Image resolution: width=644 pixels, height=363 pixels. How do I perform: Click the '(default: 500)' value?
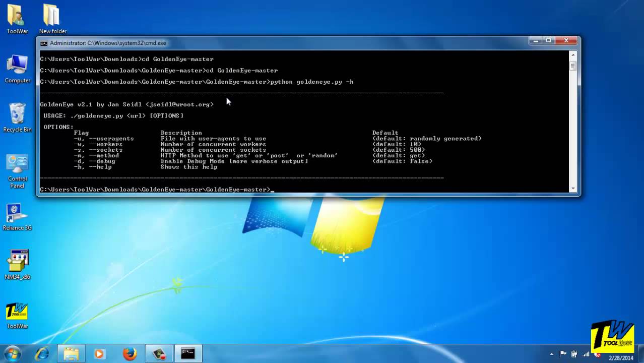coord(399,150)
